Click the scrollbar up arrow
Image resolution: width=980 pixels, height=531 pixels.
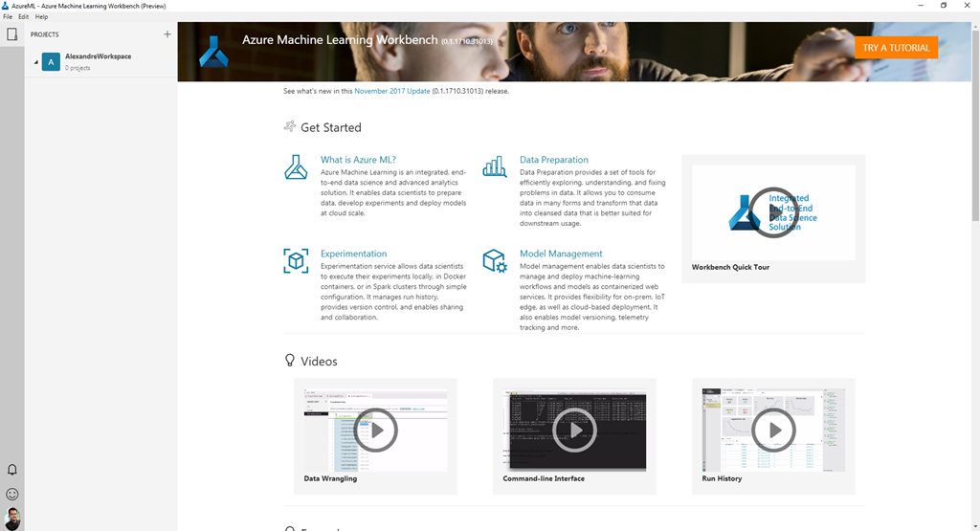975,26
